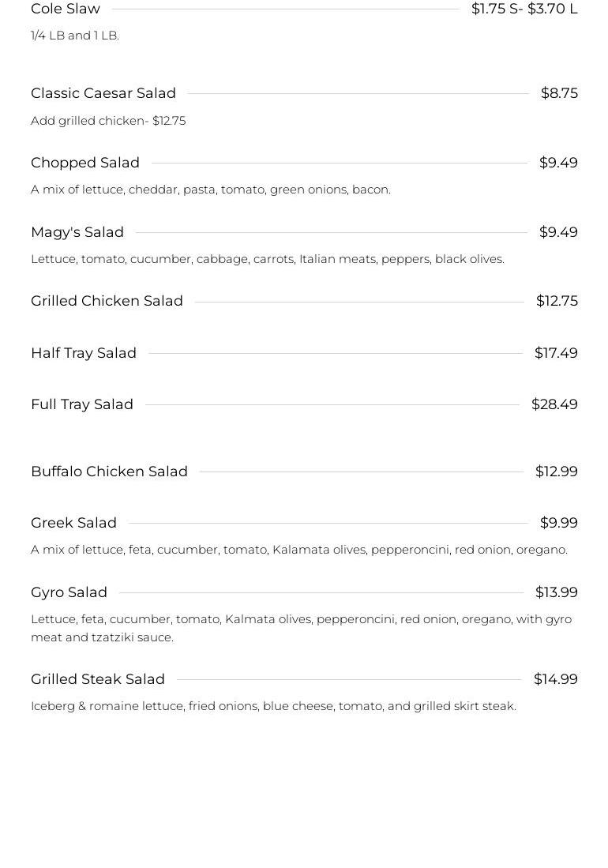Choose Magy's Salad from the menu
Viewport: 608px width, 868px height.
77,232
